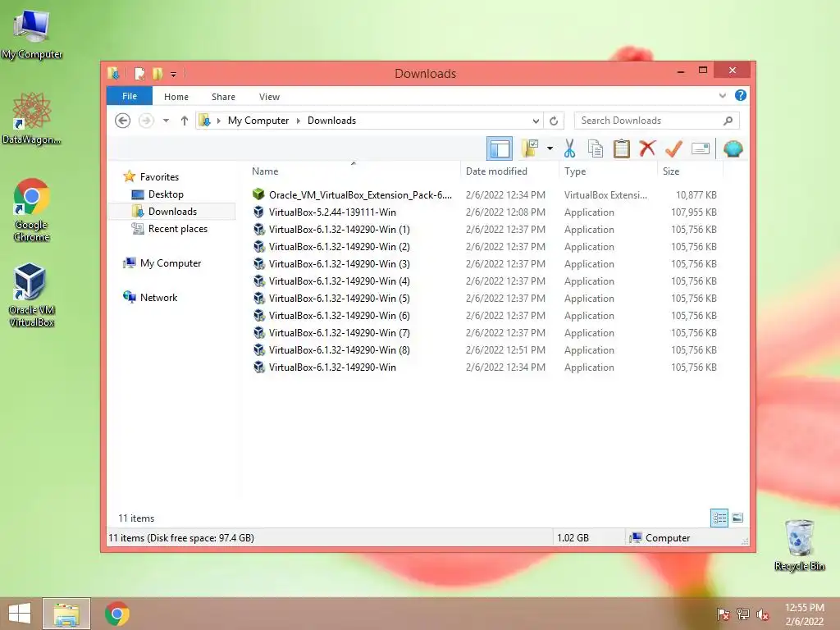Screen dimensions: 840x630
Task: Click the muted volume tray icon
Action: pos(762,614)
